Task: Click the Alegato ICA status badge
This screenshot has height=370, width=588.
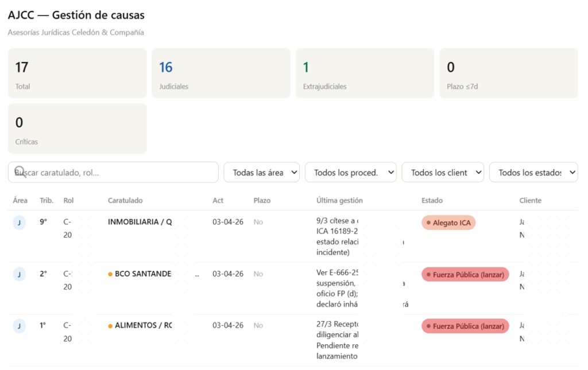Action: tap(448, 223)
